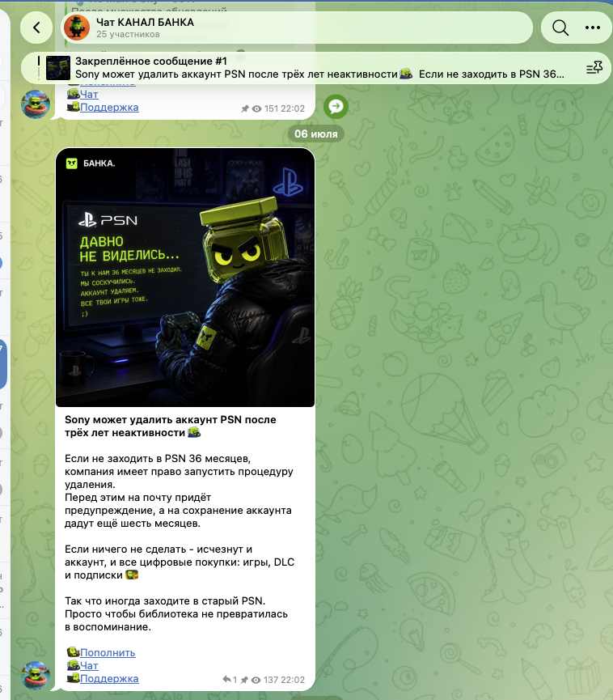Open search in chat via magnifier icon
This screenshot has width=613, height=700.
[x=560, y=28]
